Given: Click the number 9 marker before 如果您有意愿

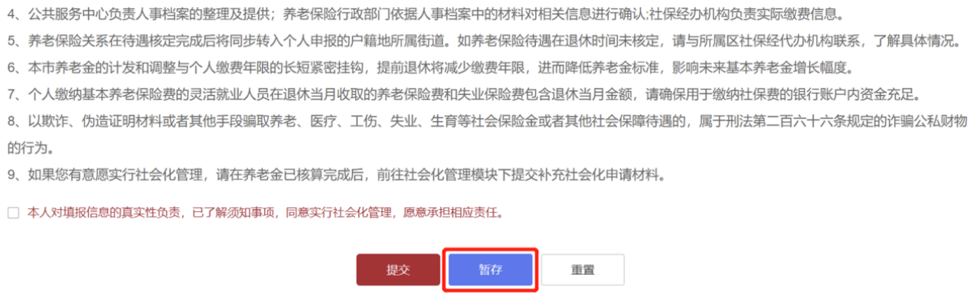Looking at the screenshot, I should point(11,175).
